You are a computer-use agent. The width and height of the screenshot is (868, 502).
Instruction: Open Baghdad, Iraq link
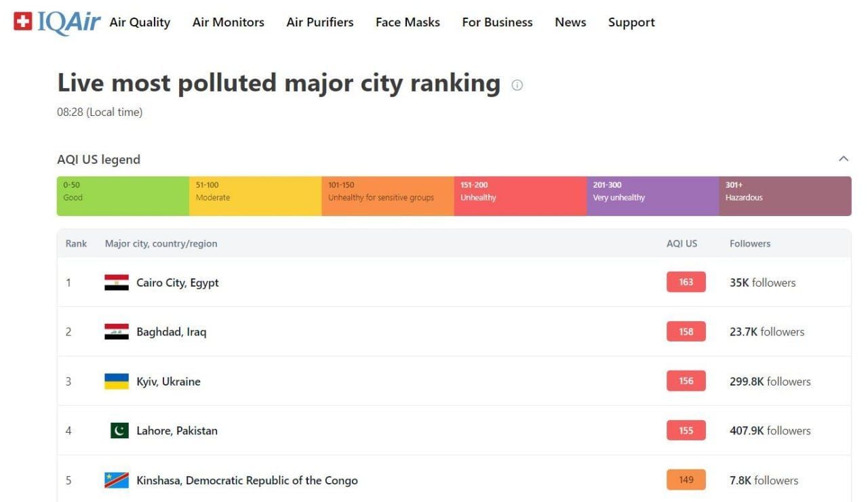(172, 332)
